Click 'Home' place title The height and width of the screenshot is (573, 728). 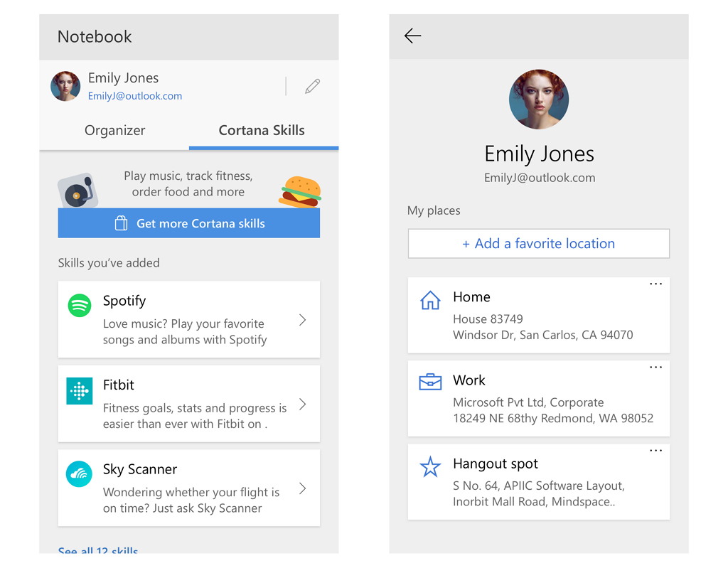click(472, 297)
